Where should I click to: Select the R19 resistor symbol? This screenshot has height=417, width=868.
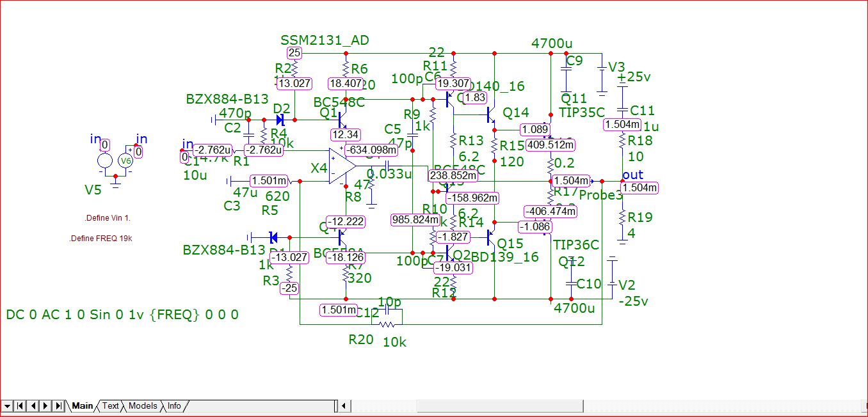(622, 217)
